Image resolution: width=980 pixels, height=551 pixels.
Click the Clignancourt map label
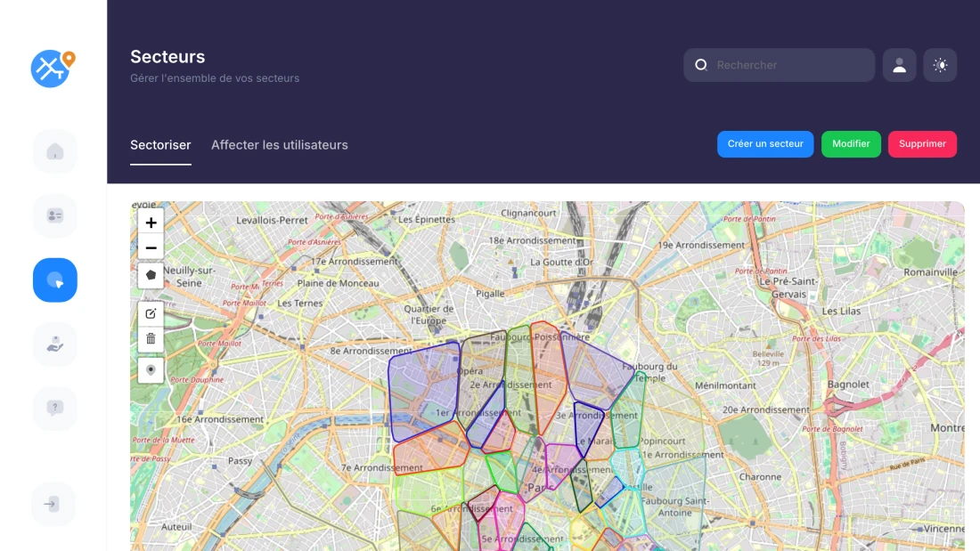coord(528,213)
